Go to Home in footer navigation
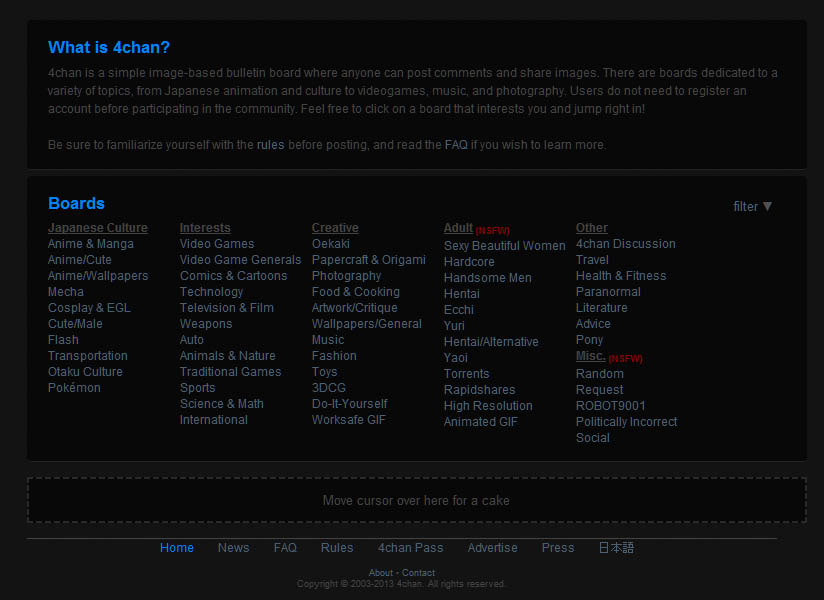This screenshot has height=600, width=824. coord(177,547)
